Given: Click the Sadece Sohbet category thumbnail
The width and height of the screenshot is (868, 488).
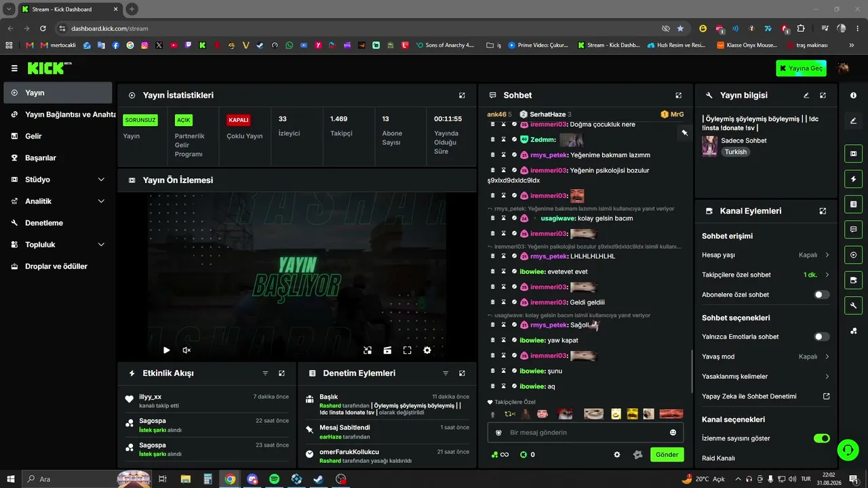Looking at the screenshot, I should pyautogui.click(x=709, y=146).
